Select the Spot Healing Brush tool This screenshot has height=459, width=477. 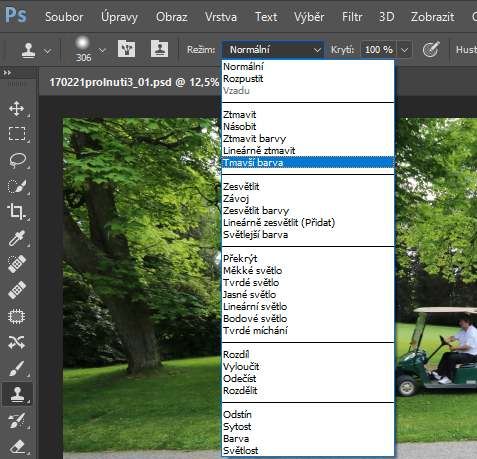(x=17, y=264)
